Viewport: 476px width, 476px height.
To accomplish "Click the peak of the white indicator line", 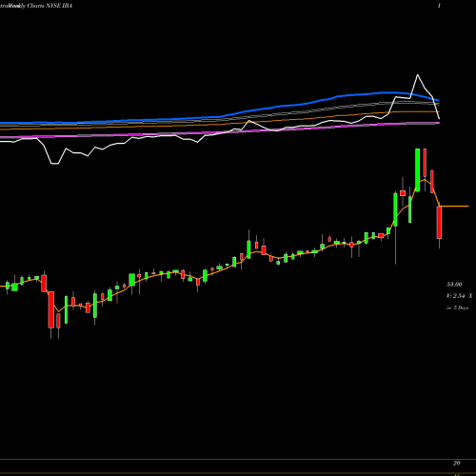I will pyautogui.click(x=417, y=75).
